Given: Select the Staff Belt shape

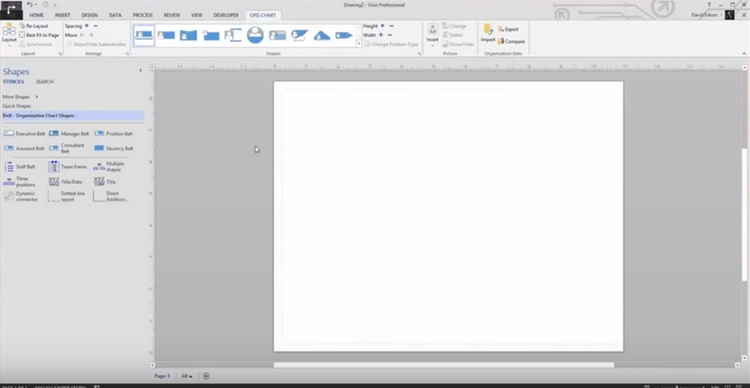Looking at the screenshot, I should pos(20,167).
